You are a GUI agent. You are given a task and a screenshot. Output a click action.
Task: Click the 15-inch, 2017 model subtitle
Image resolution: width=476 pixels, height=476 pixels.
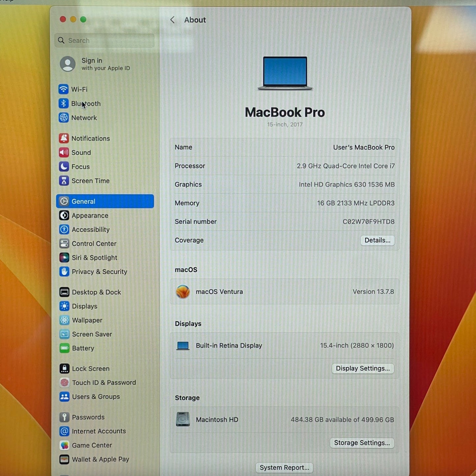click(285, 125)
